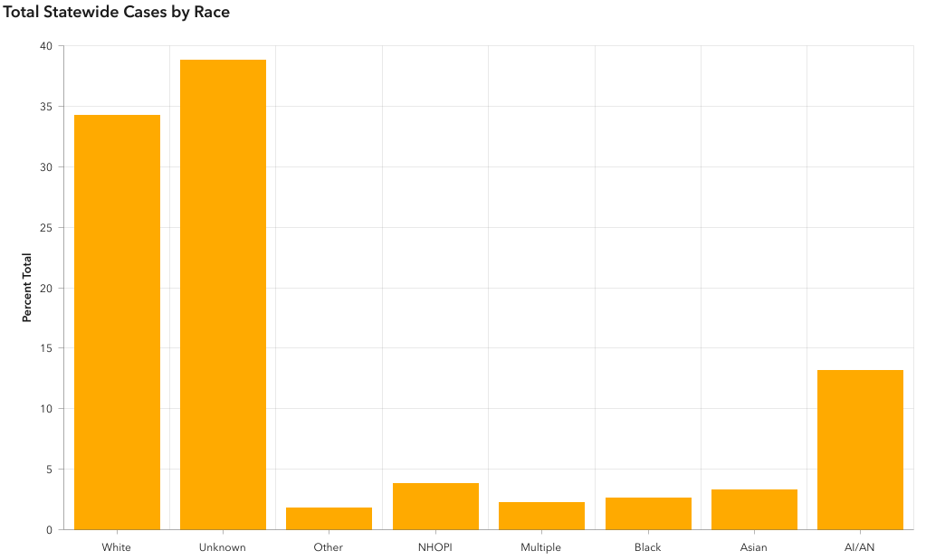Click the 'Black' x-axis label
This screenshot has width=926, height=560.
click(x=648, y=547)
